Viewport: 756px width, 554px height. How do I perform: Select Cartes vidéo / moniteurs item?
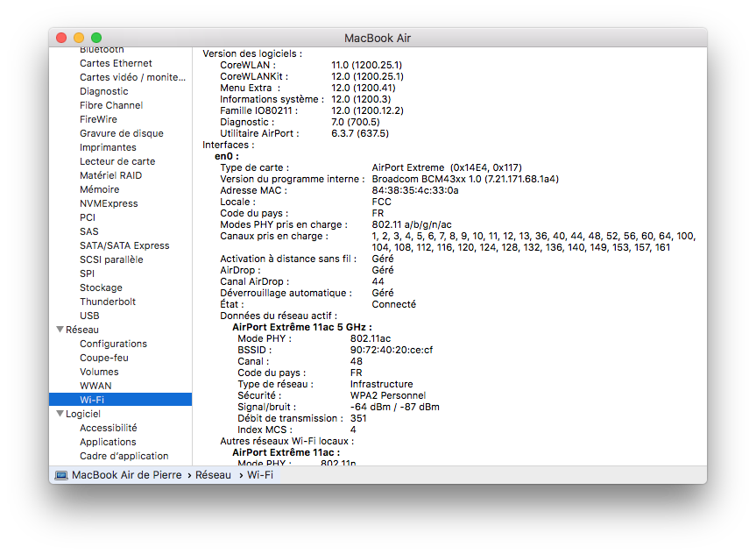click(x=132, y=77)
